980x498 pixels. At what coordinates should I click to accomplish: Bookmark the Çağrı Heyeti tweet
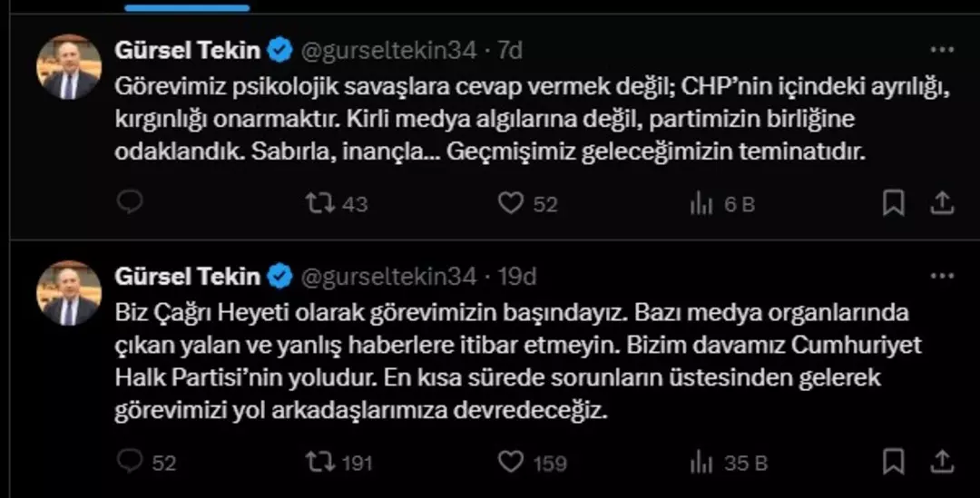click(893, 462)
